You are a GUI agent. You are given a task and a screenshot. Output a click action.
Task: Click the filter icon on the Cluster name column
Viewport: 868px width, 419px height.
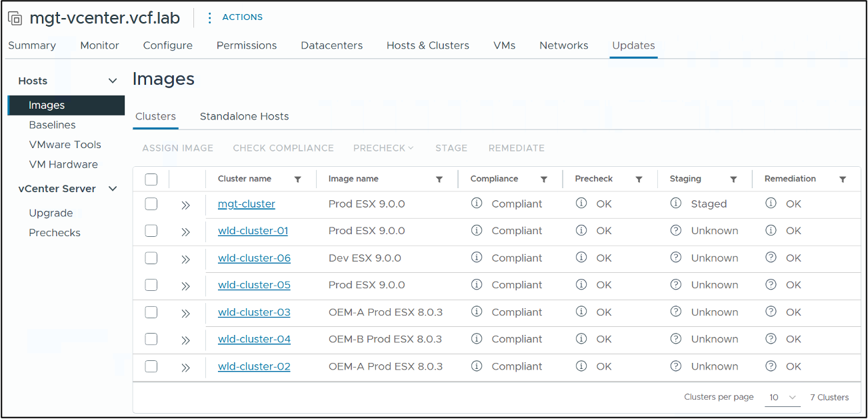298,179
